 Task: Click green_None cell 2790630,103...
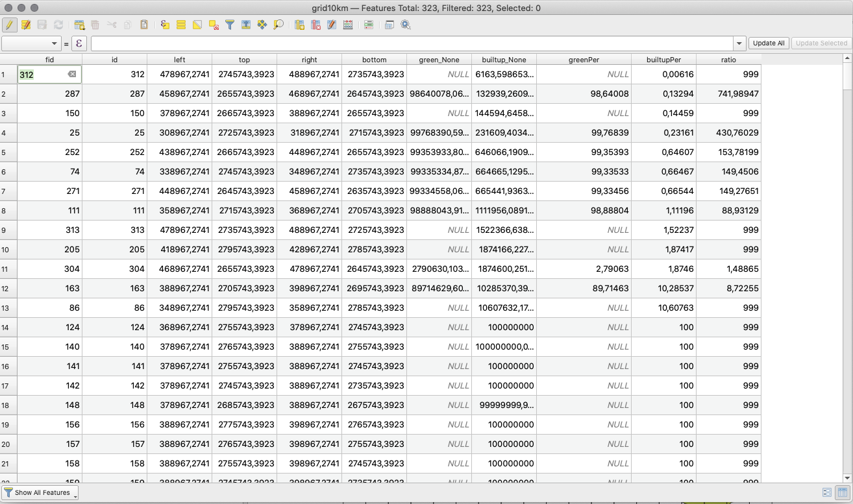(x=439, y=269)
